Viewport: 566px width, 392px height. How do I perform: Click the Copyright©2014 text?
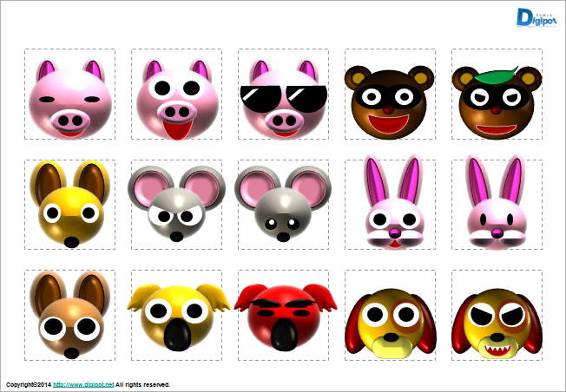tap(28, 384)
